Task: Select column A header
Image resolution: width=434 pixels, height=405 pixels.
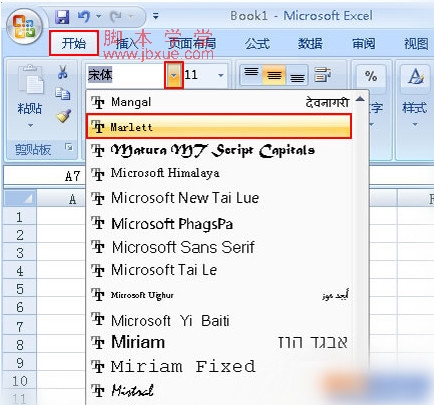Action: (x=61, y=199)
